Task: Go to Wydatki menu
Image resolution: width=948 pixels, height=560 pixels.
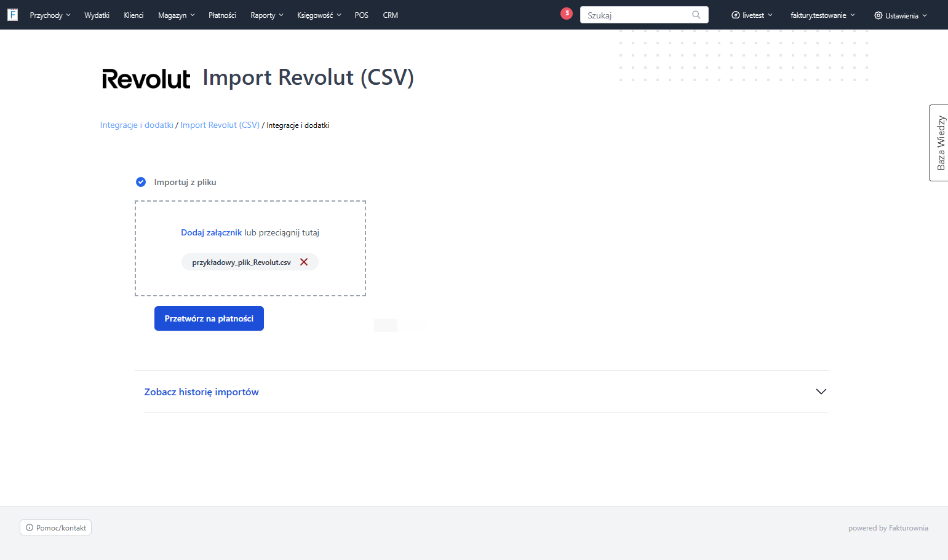Action: click(97, 15)
